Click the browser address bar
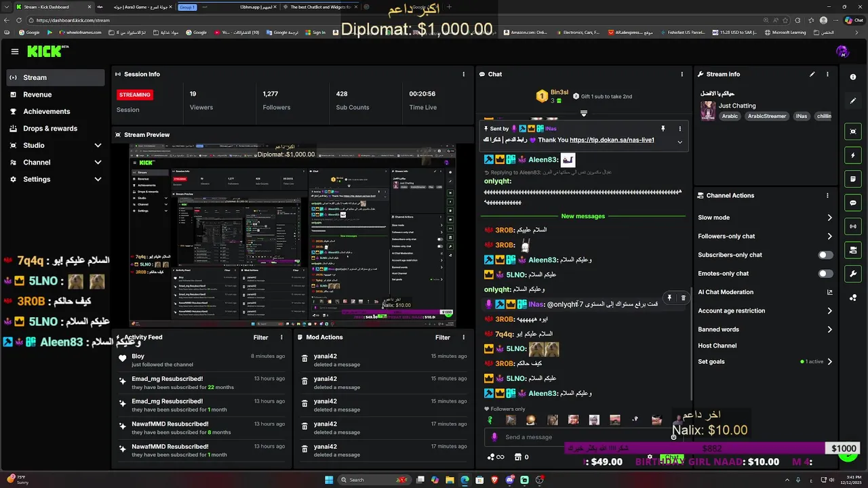868x488 pixels. point(407,20)
